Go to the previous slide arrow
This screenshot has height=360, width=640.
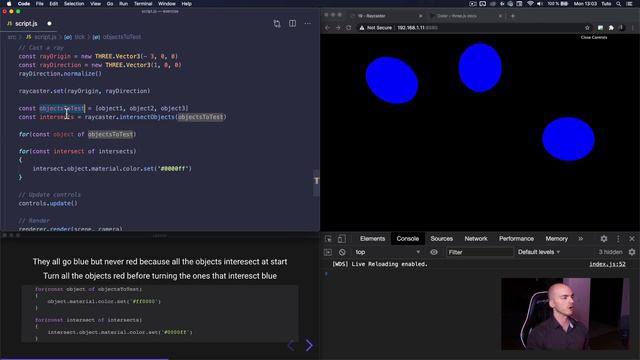[291, 346]
